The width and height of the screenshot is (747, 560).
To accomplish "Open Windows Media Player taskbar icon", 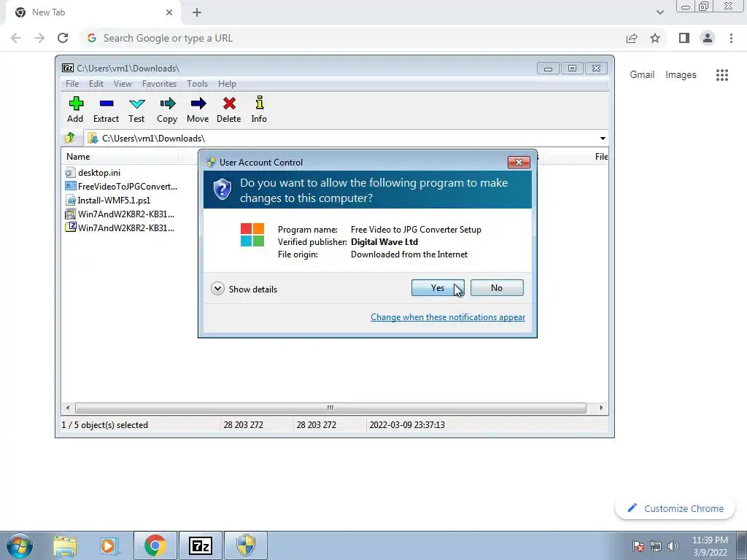I will point(108,545).
